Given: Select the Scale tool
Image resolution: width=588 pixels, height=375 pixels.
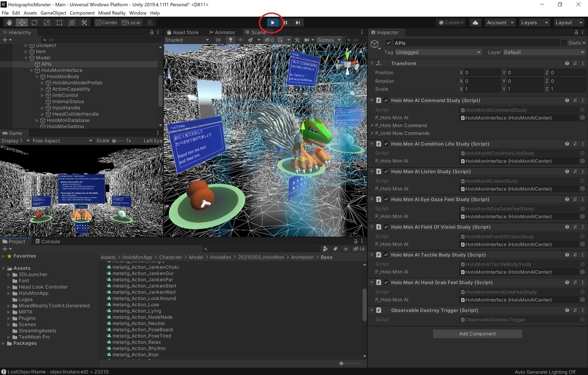Looking at the screenshot, I should pyautogui.click(x=47, y=23).
